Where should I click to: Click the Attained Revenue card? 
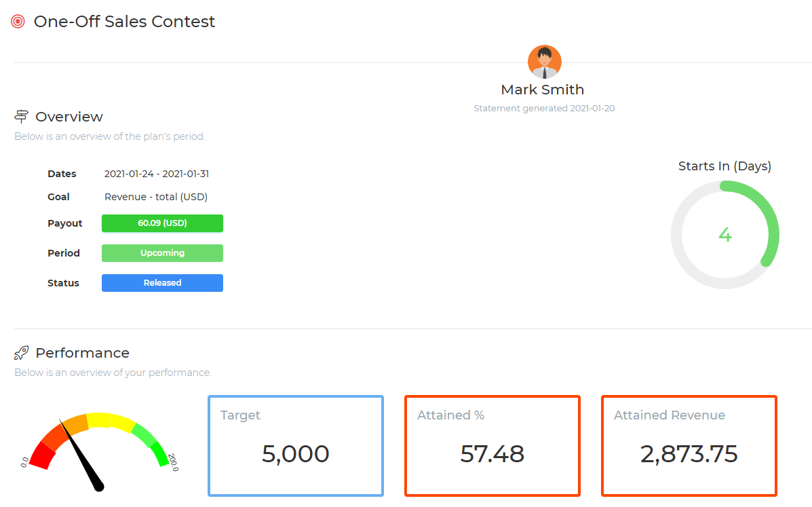point(689,446)
